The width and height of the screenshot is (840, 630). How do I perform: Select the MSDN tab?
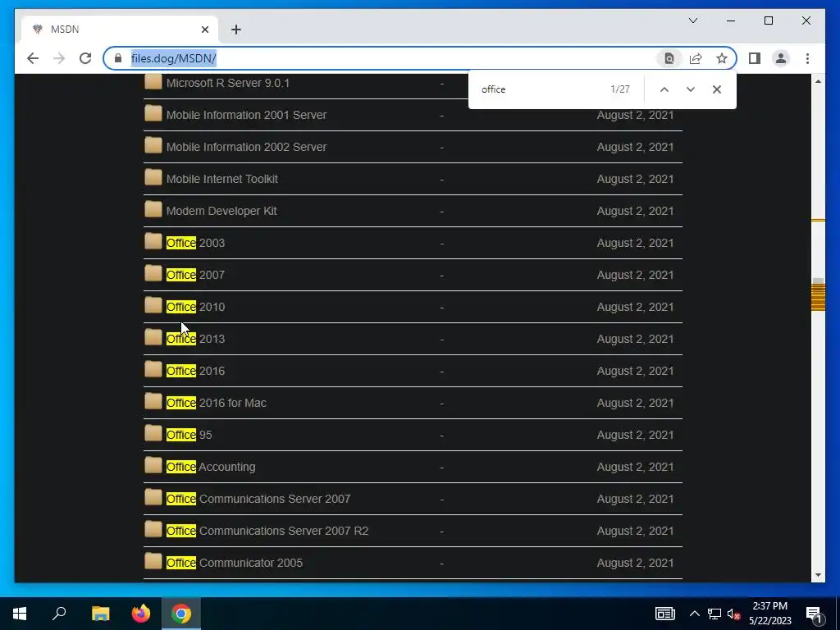[x=120, y=30]
